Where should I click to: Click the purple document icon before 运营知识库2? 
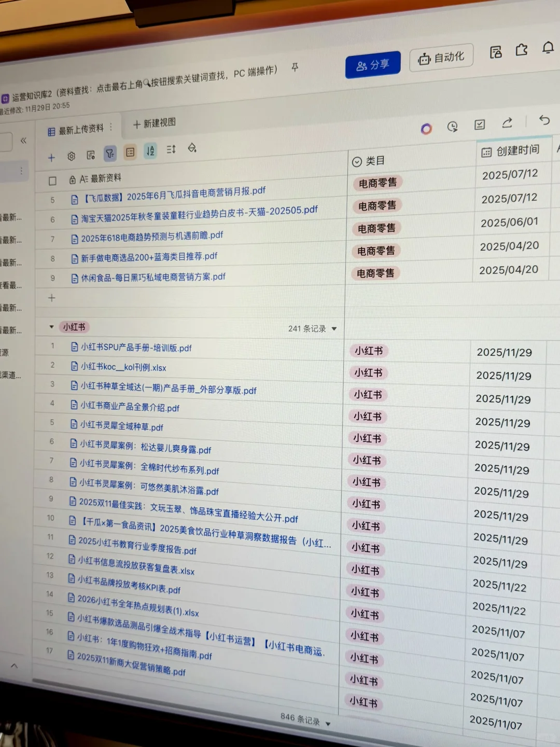5,98
